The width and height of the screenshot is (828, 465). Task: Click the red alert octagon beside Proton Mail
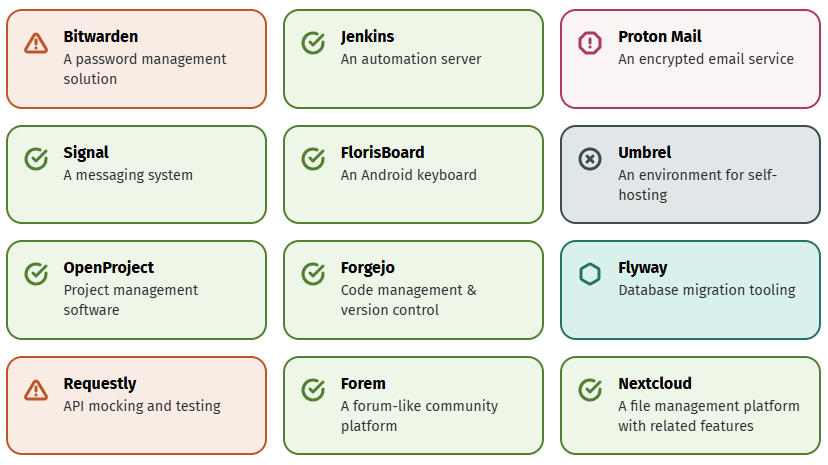(590, 42)
